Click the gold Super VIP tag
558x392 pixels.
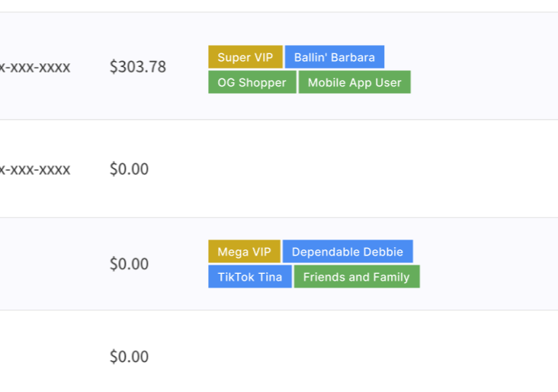pos(245,57)
